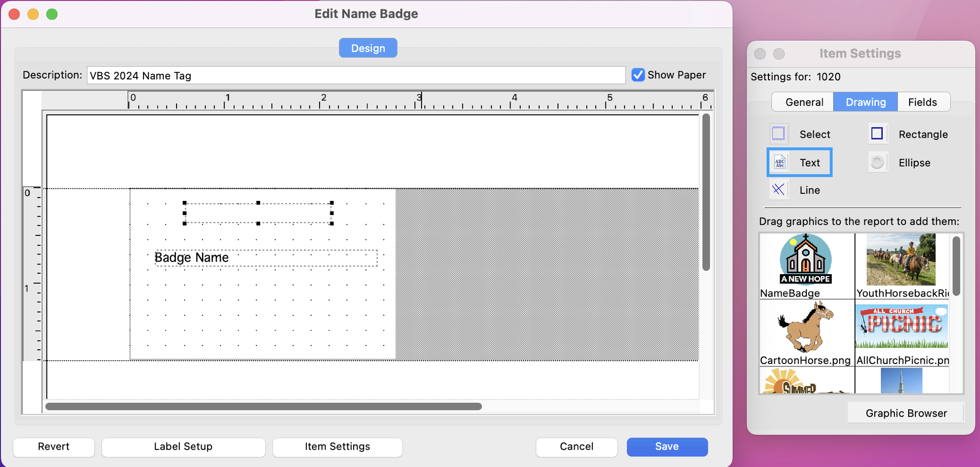The image size is (980, 467).
Task: Open Label Setup
Action: coord(183,446)
